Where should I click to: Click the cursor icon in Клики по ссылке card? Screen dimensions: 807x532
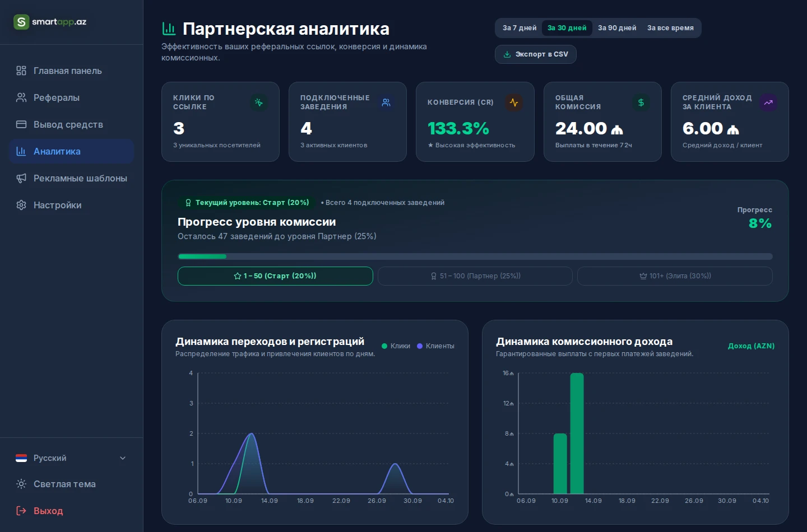(x=258, y=102)
